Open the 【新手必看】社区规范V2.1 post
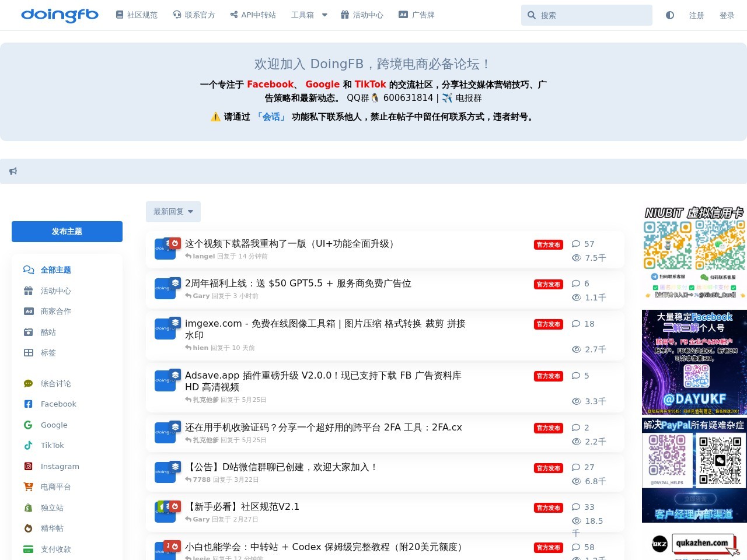 242,507
